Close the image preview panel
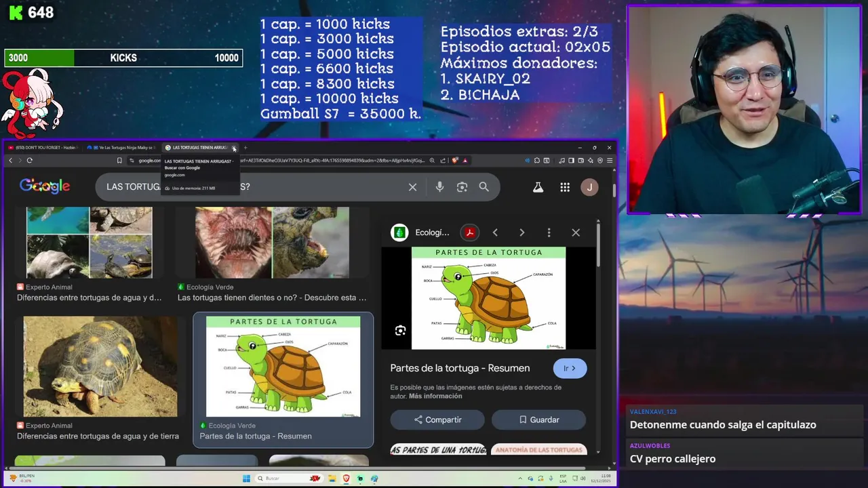 (x=576, y=232)
